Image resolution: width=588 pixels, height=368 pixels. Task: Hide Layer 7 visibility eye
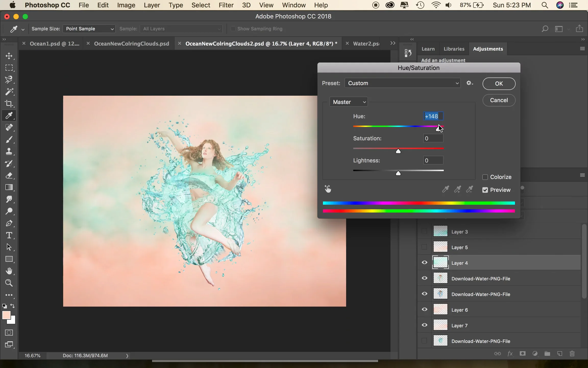pyautogui.click(x=424, y=325)
